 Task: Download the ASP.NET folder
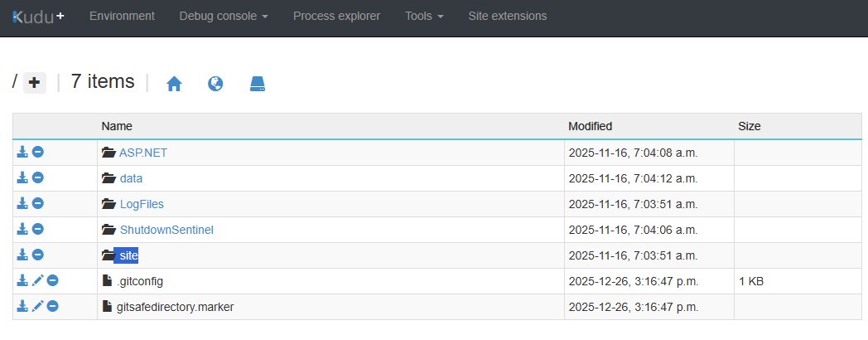[22, 153]
